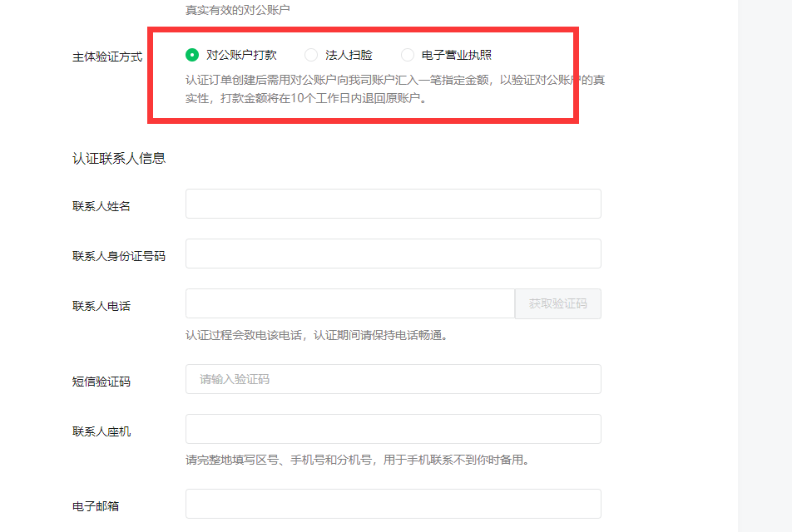Click the 联系人身份证号码 field label
Viewport: 792px width, 532px height.
pos(119,256)
